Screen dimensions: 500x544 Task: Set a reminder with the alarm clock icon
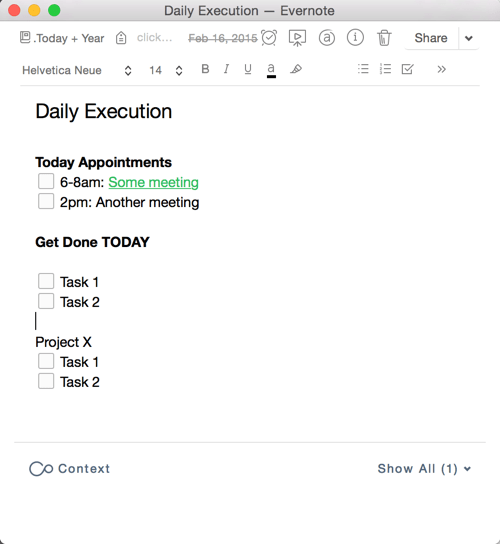click(x=269, y=37)
